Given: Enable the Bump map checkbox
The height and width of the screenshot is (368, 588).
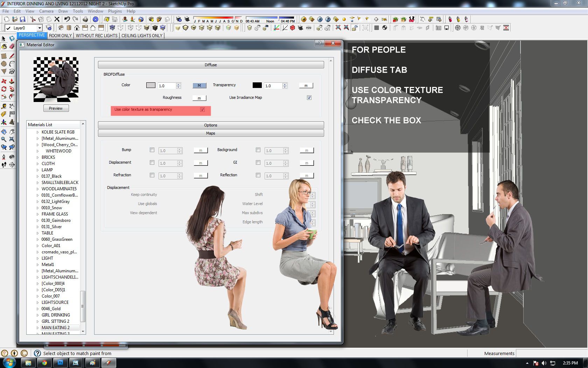Looking at the screenshot, I should coord(152,150).
